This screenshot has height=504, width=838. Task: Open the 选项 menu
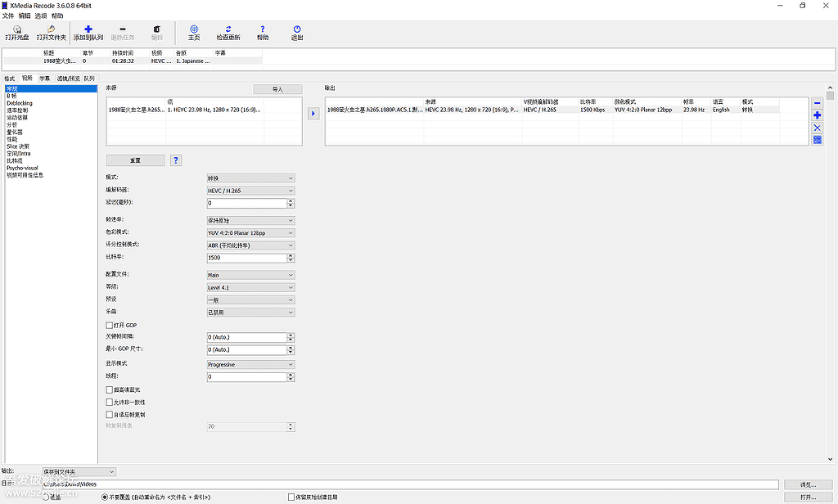(x=41, y=16)
